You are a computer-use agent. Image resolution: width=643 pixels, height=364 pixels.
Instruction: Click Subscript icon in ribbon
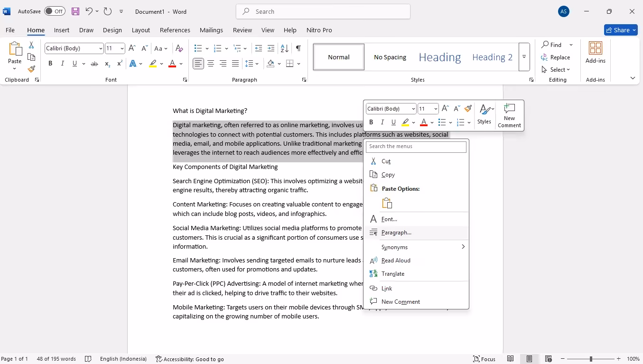[x=108, y=64]
